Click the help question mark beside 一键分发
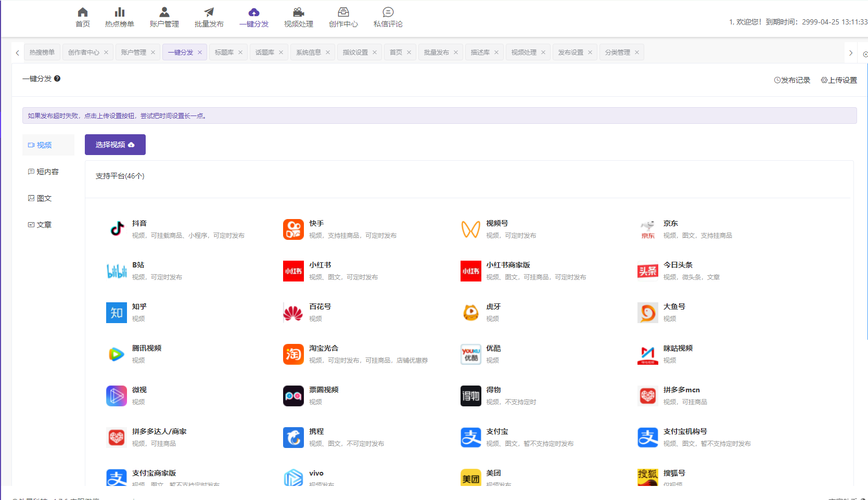Screen dimensions: 868x500 click(57, 79)
